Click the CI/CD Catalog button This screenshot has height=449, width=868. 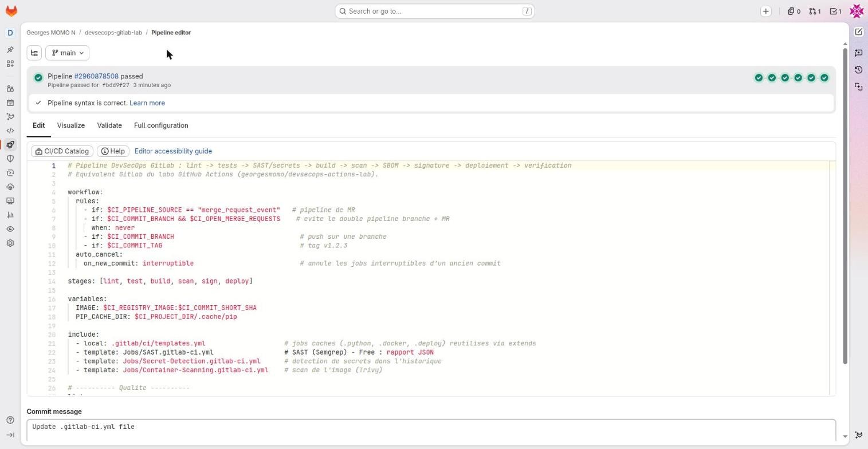tap(62, 151)
